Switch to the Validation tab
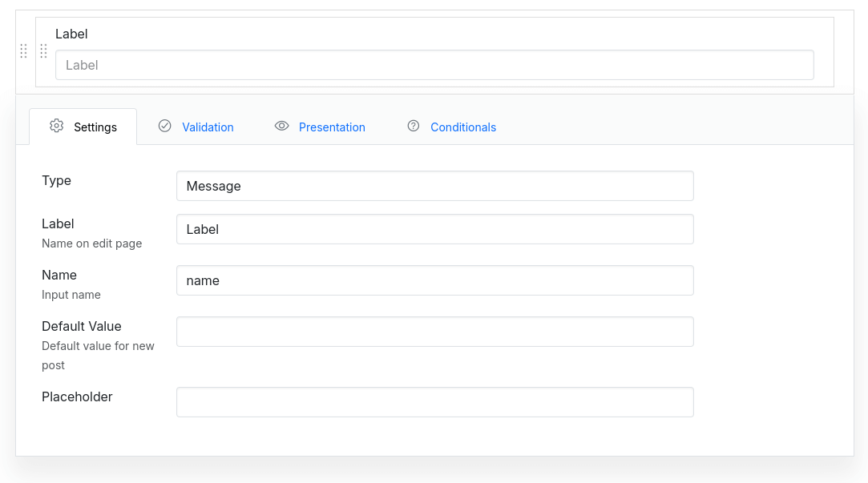Screen dimensions: 868x483 click(x=208, y=127)
